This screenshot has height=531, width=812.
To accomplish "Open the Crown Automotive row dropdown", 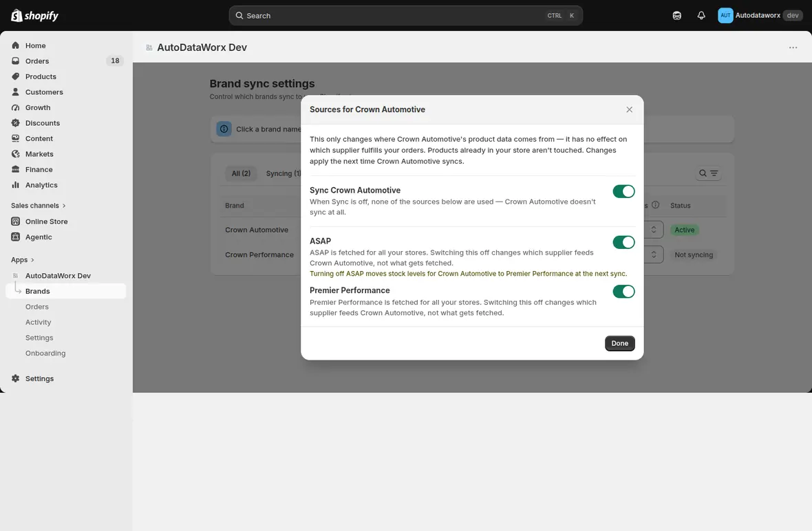I will click(x=654, y=230).
